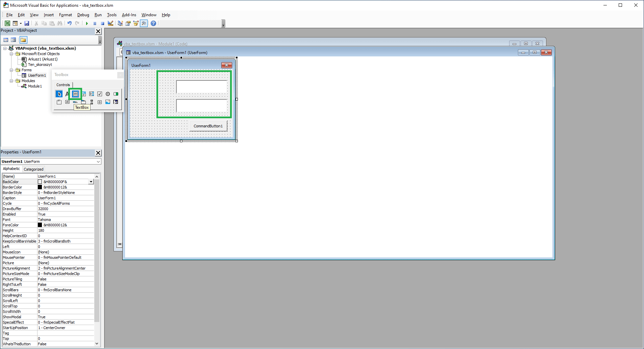This screenshot has width=644, height=349.
Task: Pick the RefEdit control in Toolbox
Action: (x=116, y=102)
